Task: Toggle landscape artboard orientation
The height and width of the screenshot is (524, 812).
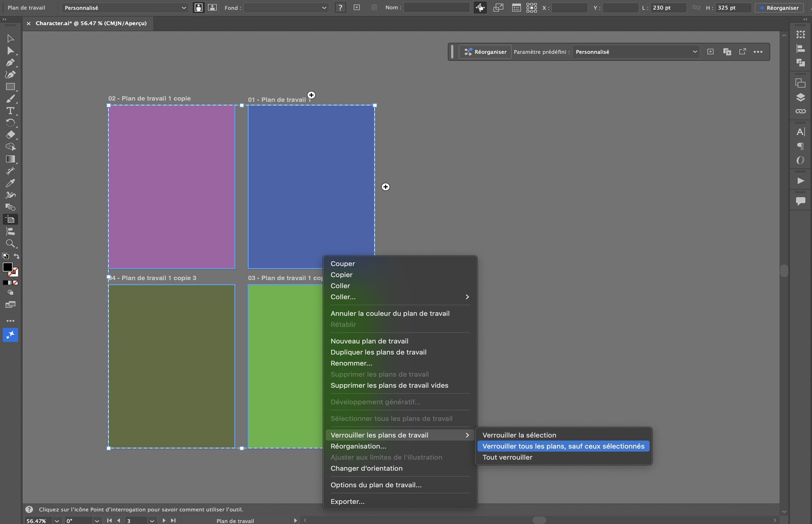Action: (211, 7)
